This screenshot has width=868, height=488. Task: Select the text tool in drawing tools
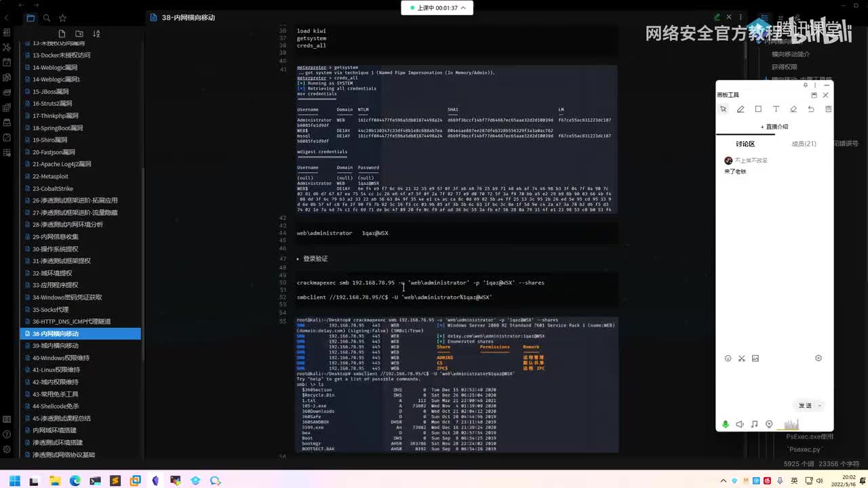coord(776,109)
